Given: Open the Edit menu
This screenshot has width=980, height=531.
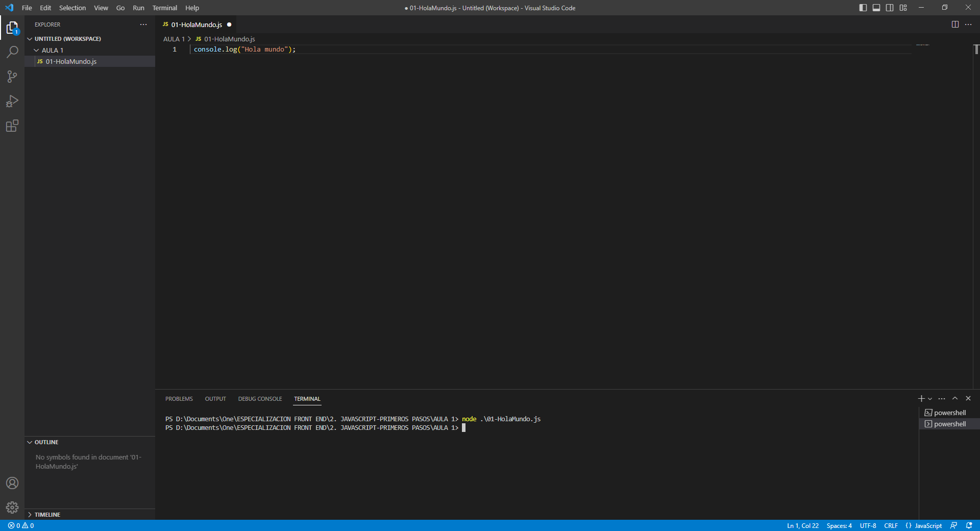Looking at the screenshot, I should point(45,8).
